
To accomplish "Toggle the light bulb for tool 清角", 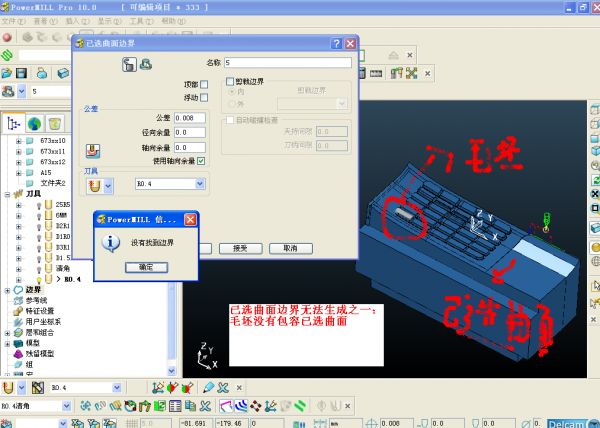I will (x=39, y=269).
